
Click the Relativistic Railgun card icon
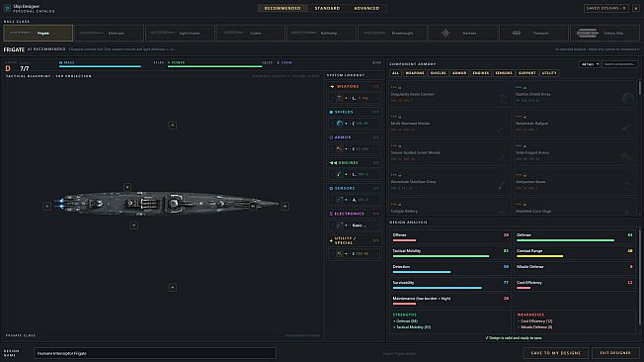tap(627, 128)
